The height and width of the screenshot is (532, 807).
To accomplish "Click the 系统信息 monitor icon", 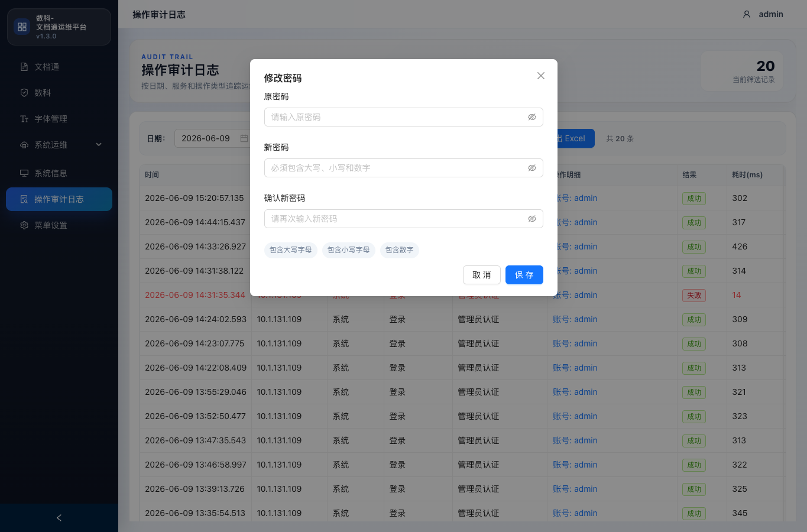I will 24,173.
